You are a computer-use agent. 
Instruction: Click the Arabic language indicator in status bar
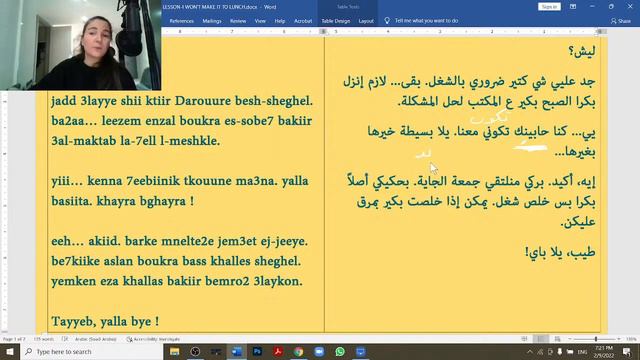pos(96,339)
